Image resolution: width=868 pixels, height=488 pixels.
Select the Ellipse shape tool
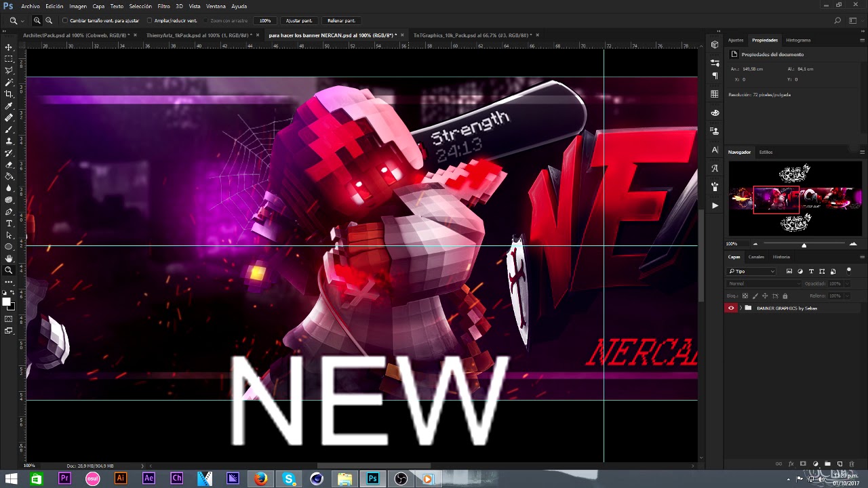tap(9, 247)
